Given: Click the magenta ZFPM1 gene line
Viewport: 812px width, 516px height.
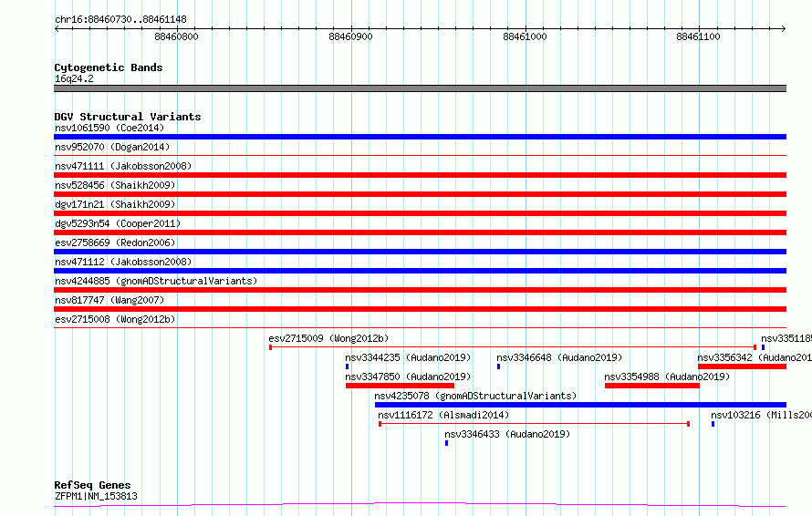Looking at the screenshot, I should [x=420, y=505].
